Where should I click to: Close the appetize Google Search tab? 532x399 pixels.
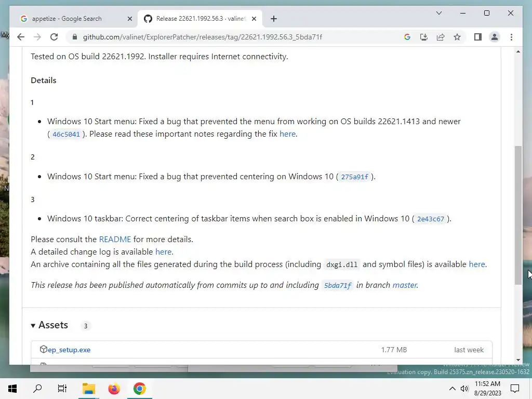click(129, 19)
